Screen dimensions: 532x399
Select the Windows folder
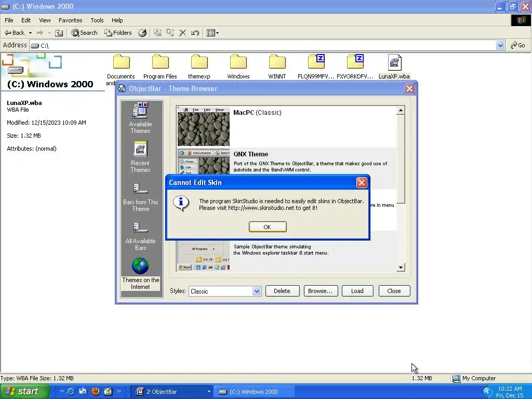tap(238, 67)
